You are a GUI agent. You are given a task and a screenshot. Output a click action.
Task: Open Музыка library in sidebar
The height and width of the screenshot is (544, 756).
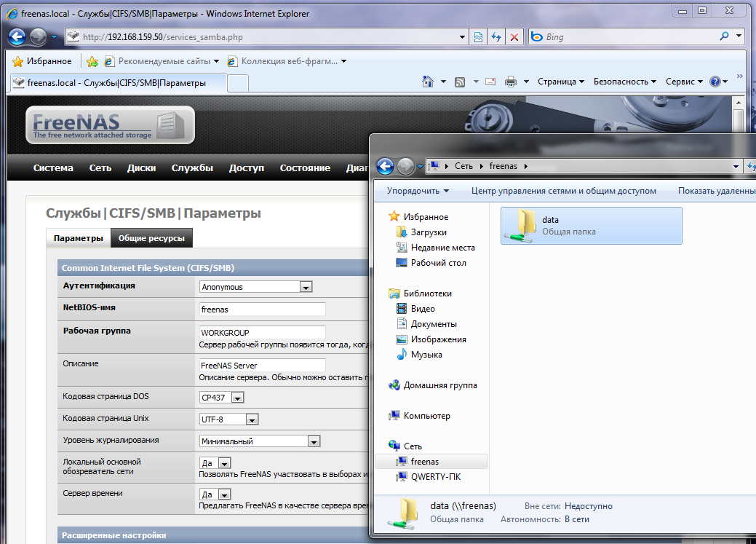426,355
